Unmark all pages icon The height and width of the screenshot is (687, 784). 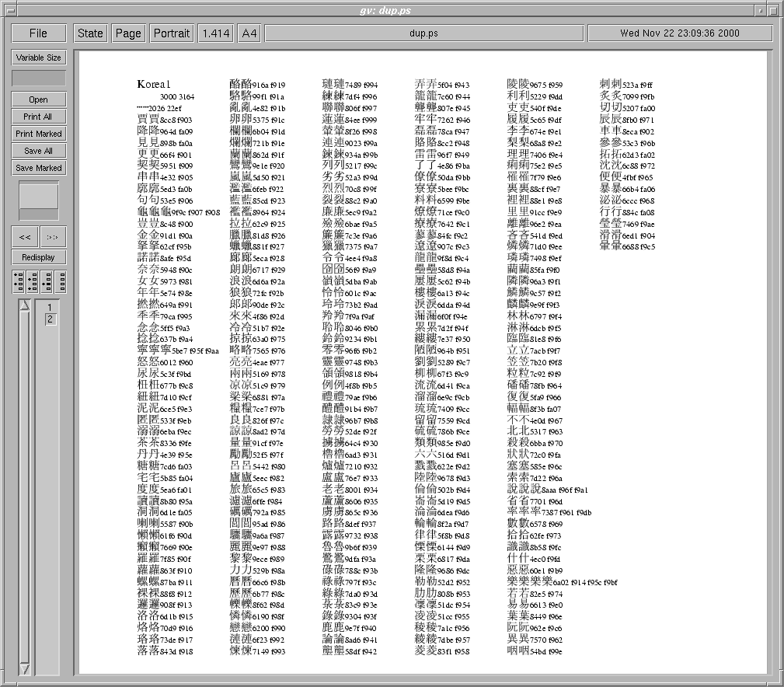coord(60,281)
